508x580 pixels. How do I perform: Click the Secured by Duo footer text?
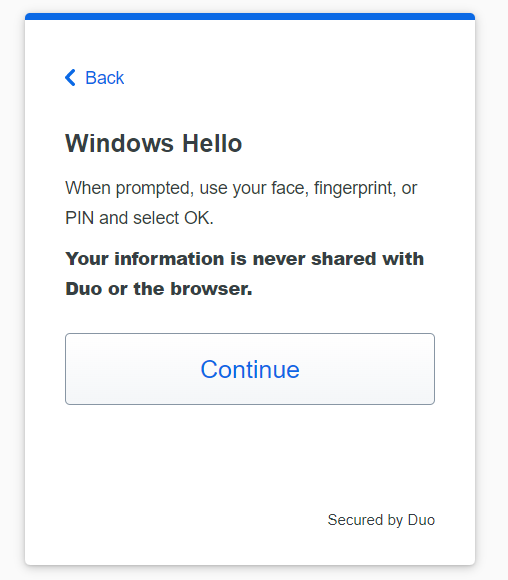(x=381, y=520)
